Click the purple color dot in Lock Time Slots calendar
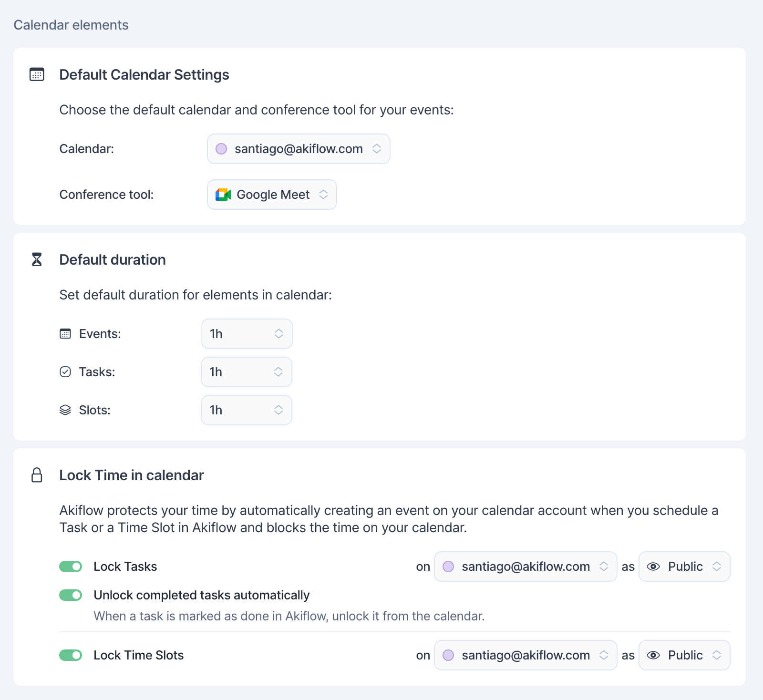This screenshot has height=700, width=763. [x=448, y=655]
